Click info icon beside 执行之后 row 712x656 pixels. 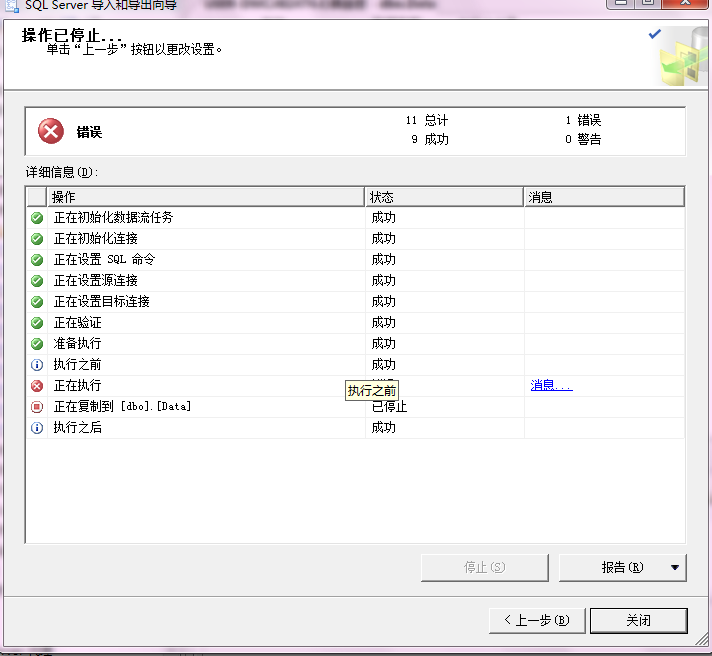point(37,428)
